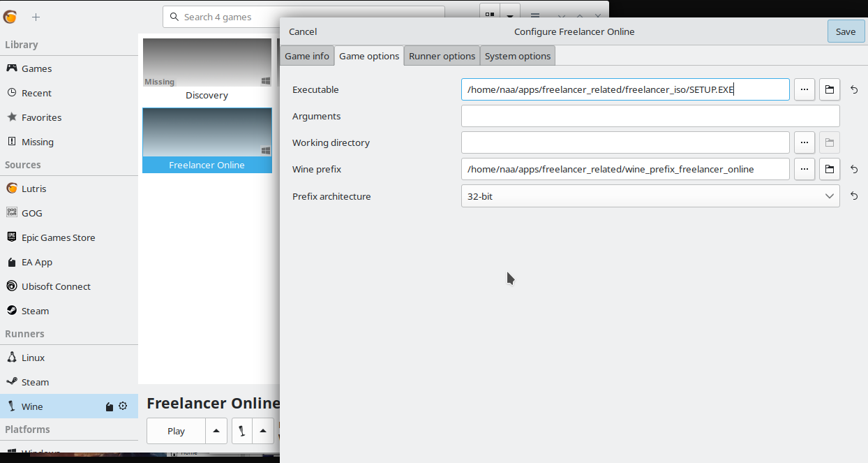868x463 pixels.
Task: Expand the arrow next to Play
Action: pyautogui.click(x=216, y=431)
